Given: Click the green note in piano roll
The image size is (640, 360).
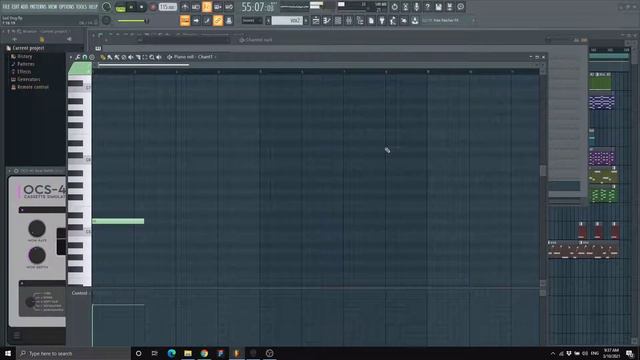Looking at the screenshot, I should click(x=118, y=221).
